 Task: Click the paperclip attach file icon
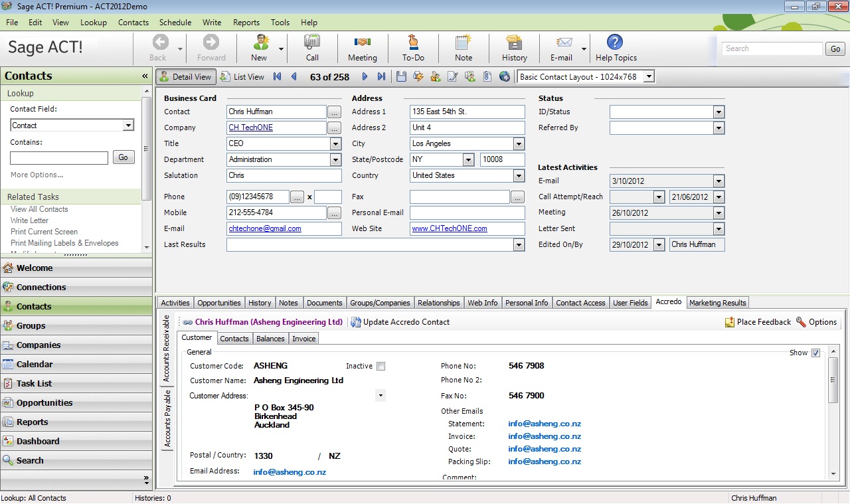coord(487,77)
